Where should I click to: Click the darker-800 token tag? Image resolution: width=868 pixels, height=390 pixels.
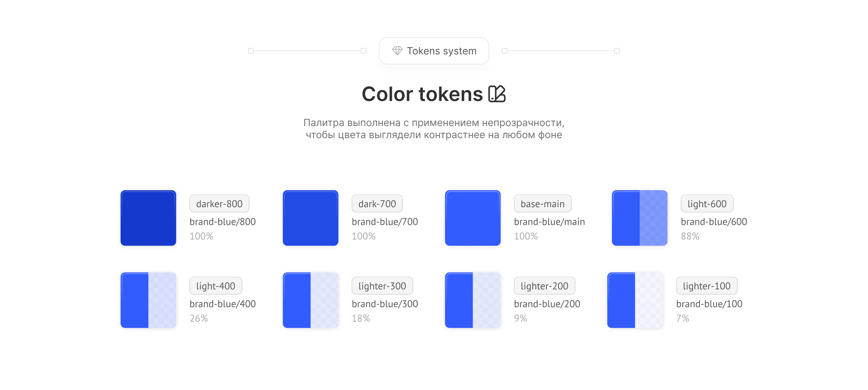pos(219,204)
